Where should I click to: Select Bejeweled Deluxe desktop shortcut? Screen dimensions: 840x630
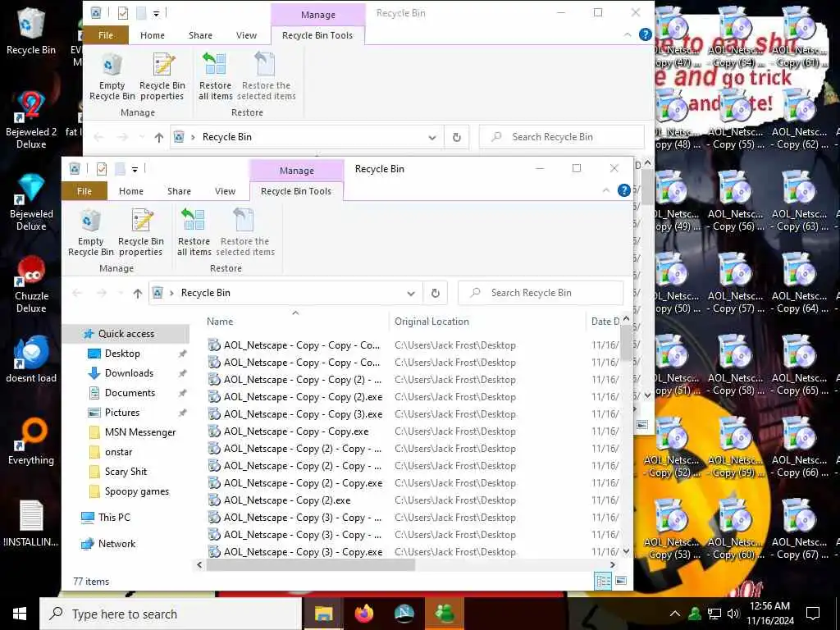(x=31, y=203)
